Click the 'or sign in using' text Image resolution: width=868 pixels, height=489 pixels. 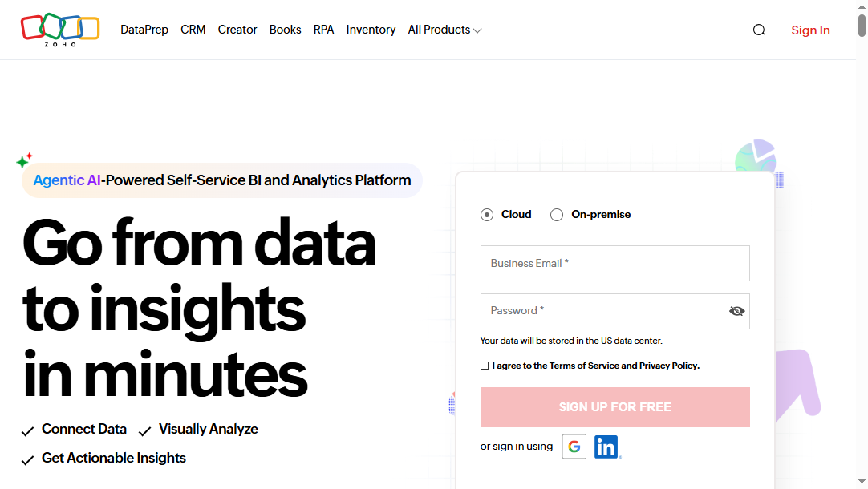517,447
